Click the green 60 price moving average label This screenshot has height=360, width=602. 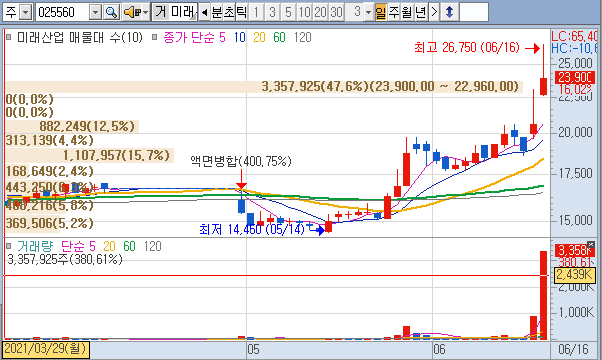point(280,37)
